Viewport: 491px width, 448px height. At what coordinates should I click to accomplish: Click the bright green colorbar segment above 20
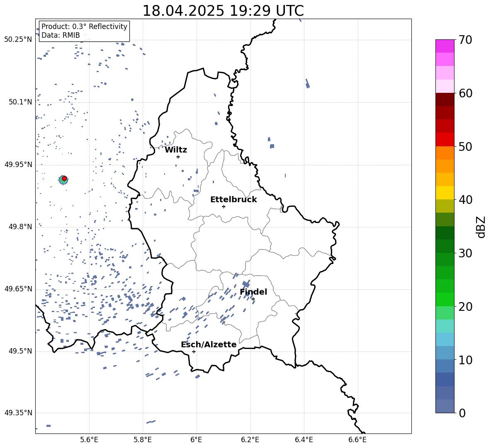(445, 299)
